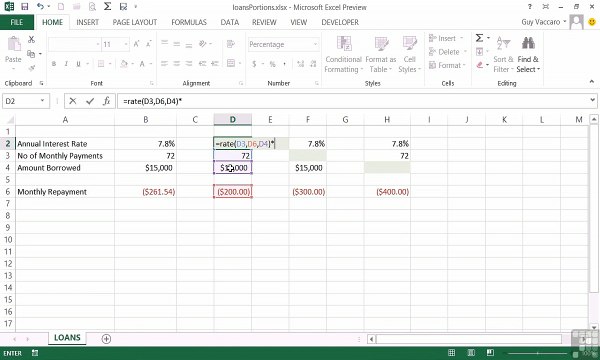Click Increase Font Size icon
Viewport: 600px width, 360px height.
tap(136, 44)
